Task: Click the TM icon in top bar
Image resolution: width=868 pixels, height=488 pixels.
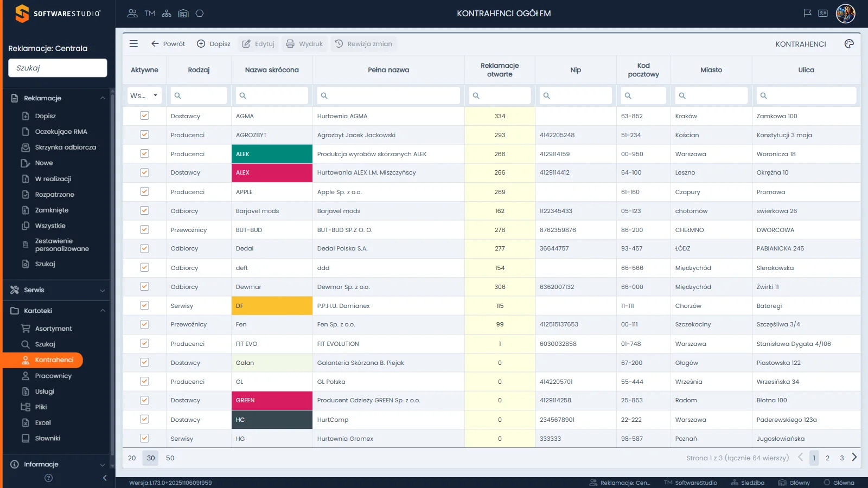Action: (150, 14)
